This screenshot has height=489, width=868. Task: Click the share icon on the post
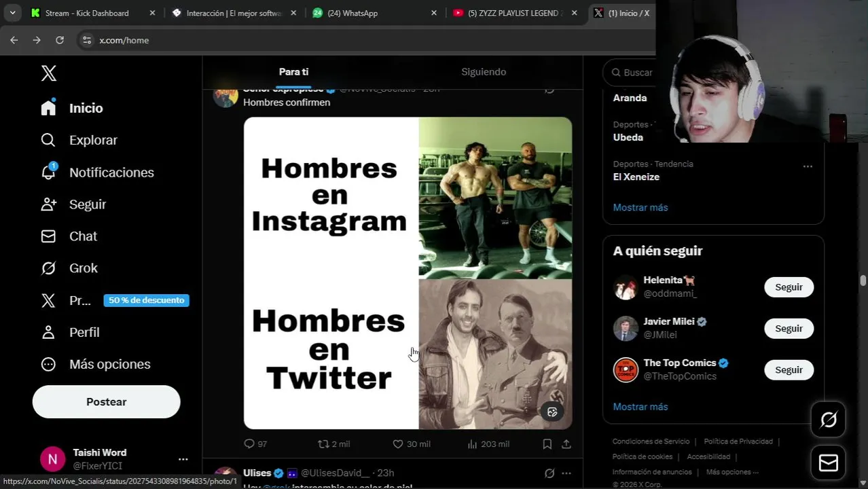pyautogui.click(x=566, y=443)
